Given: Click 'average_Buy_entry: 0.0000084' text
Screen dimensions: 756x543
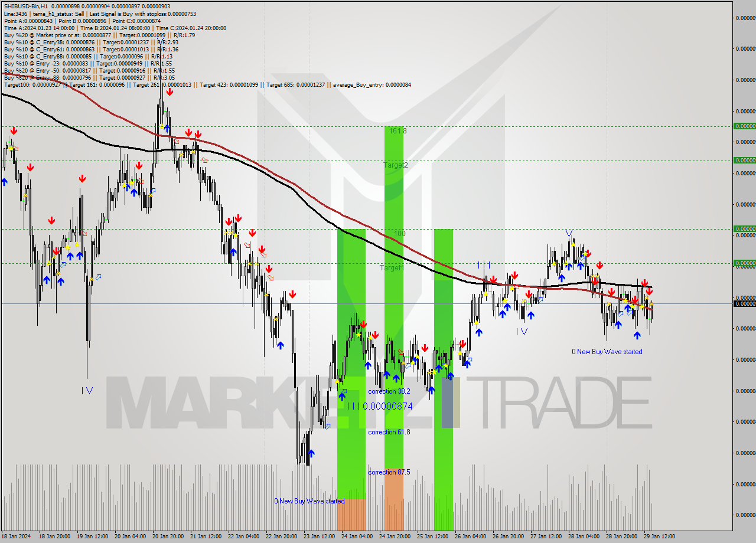Looking at the screenshot, I should coord(372,84).
